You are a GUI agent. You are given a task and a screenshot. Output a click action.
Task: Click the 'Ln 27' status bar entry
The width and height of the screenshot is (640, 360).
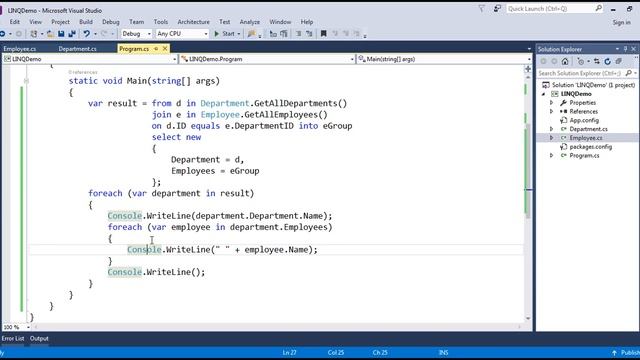[x=289, y=353]
